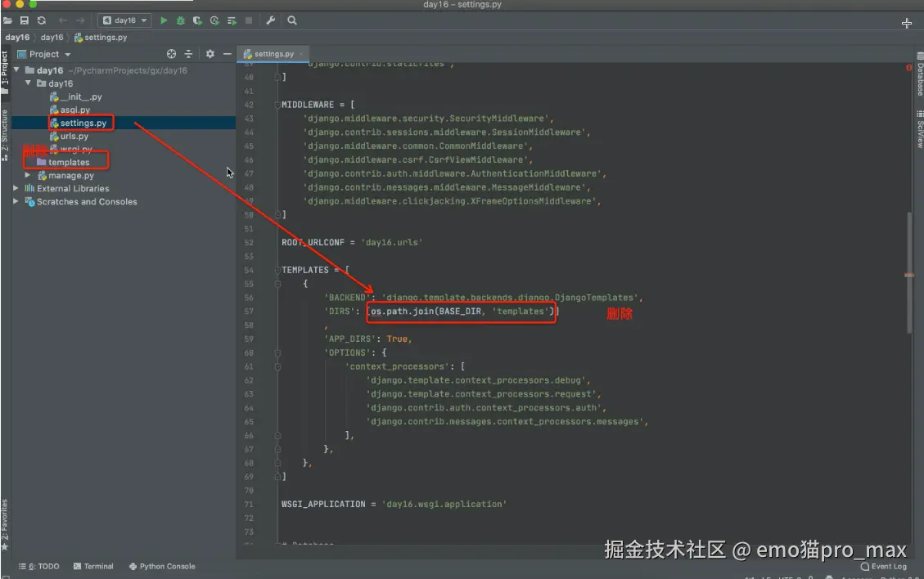Viewport: 924px width, 579px height.
Task: Click locate file crosshair icon in Project panel
Action: point(171,54)
